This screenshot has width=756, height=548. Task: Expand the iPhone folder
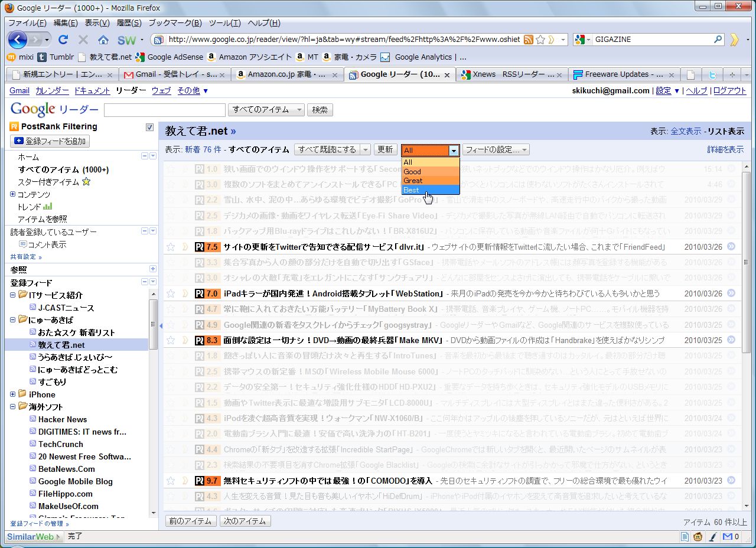point(13,394)
